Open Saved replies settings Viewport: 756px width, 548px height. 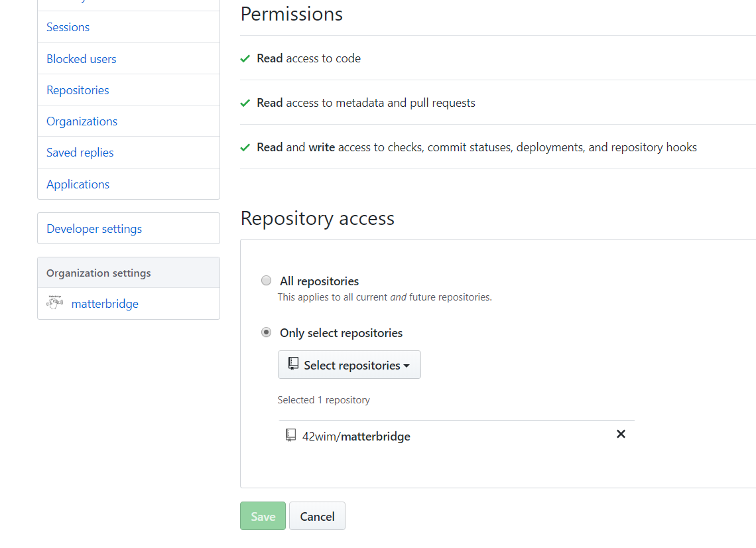80,153
